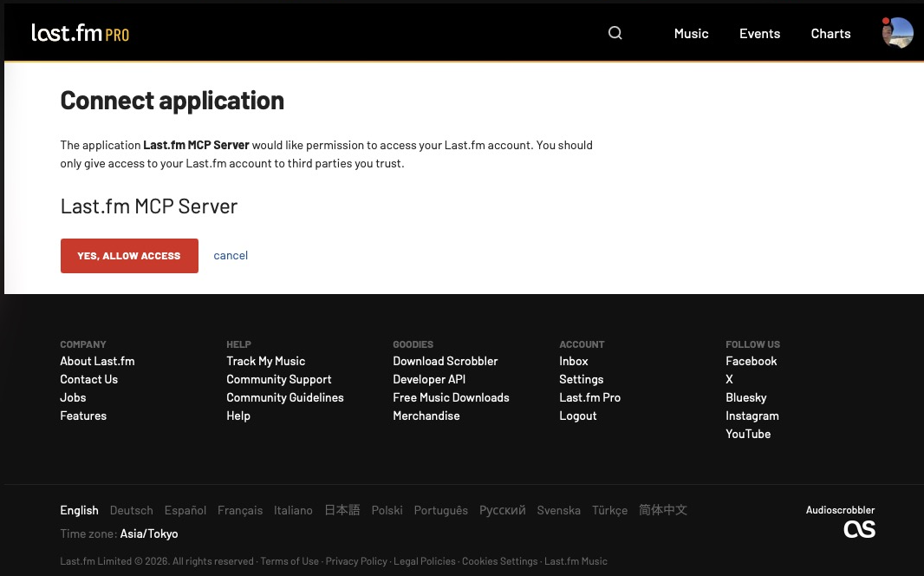The image size is (924, 576).
Task: Open Legal Policies link
Action: pos(424,561)
